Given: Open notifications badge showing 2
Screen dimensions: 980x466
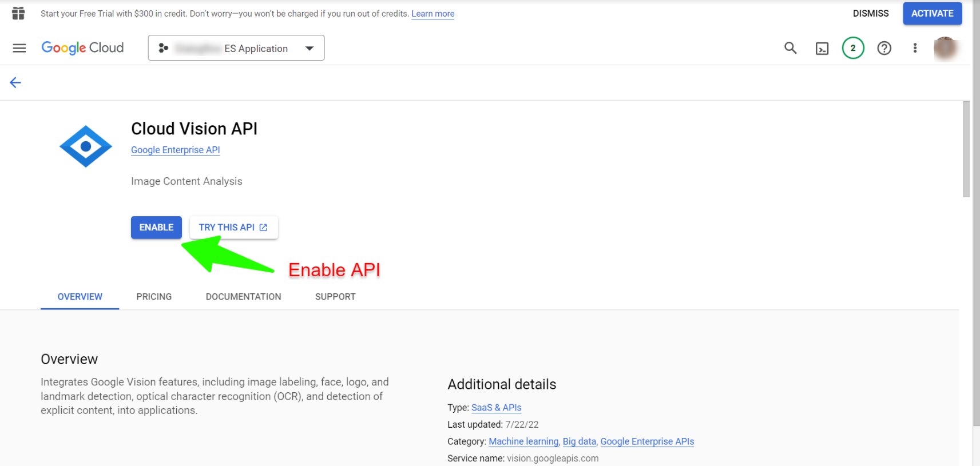Looking at the screenshot, I should (853, 48).
